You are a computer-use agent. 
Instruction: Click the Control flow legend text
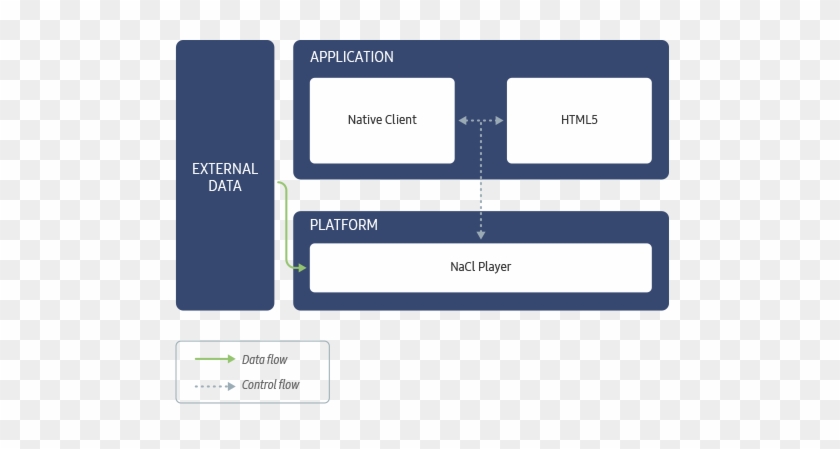tap(271, 385)
